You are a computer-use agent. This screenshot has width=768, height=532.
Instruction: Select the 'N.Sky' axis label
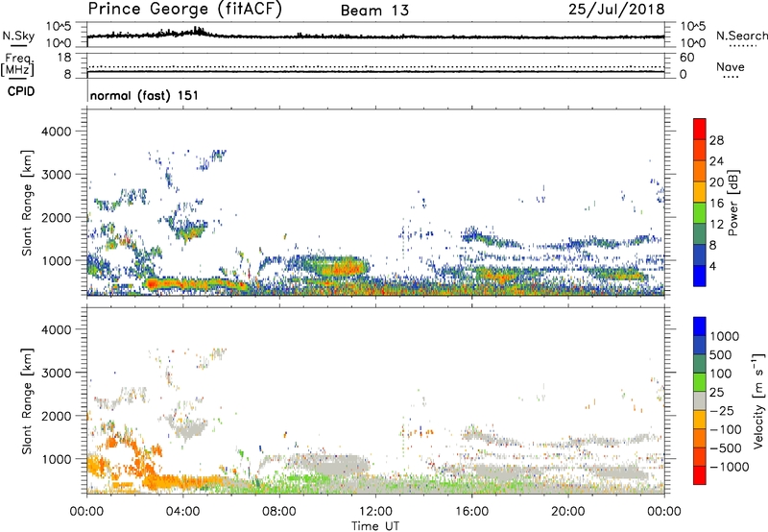click(18, 36)
